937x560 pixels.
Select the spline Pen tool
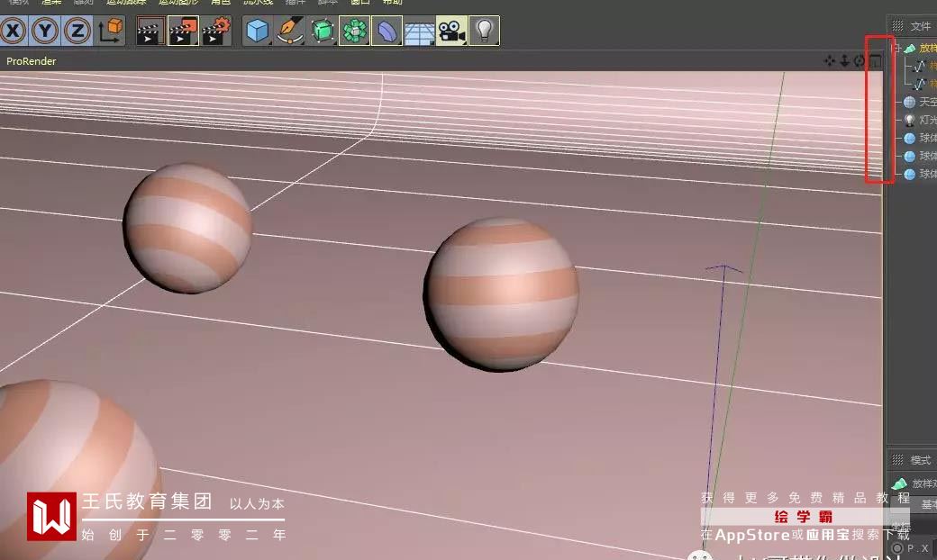290,31
